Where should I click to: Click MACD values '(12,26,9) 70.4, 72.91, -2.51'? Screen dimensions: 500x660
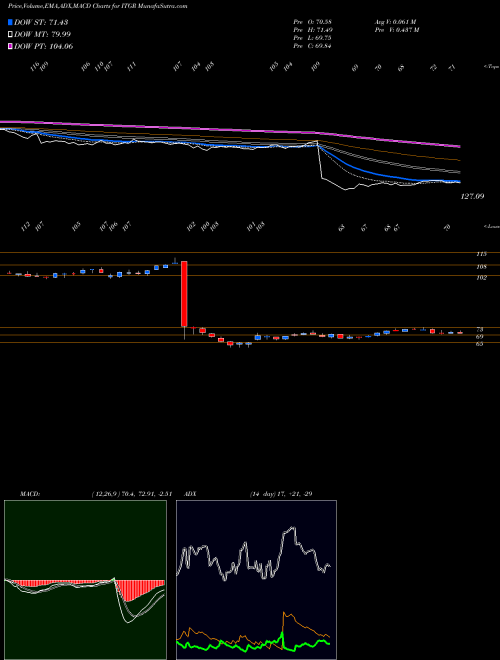pyautogui.click(x=132, y=494)
